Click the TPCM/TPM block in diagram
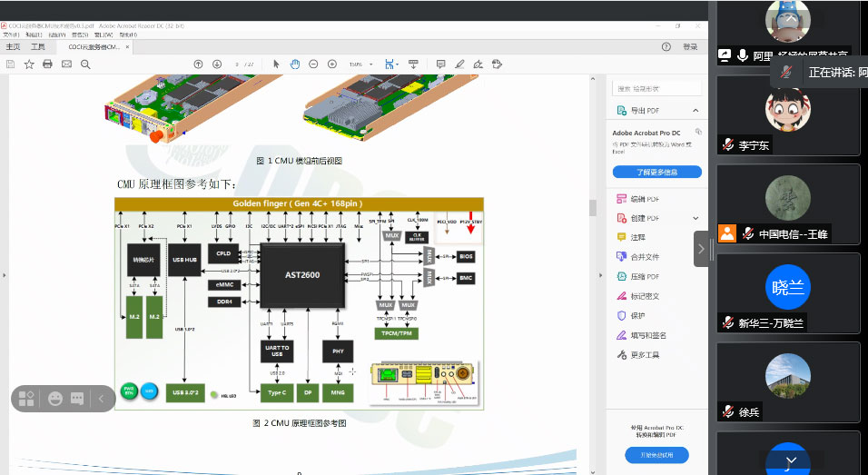The width and height of the screenshot is (868, 475). coord(397,333)
